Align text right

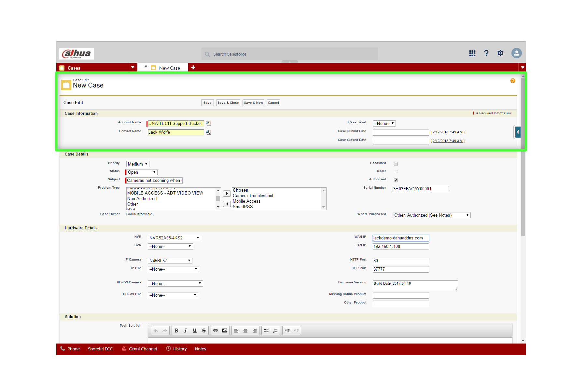point(255,331)
